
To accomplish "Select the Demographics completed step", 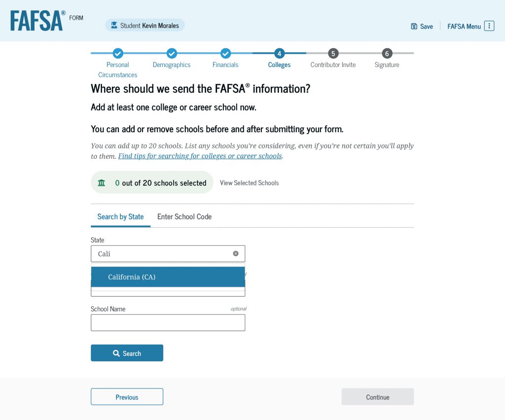I will (x=172, y=53).
